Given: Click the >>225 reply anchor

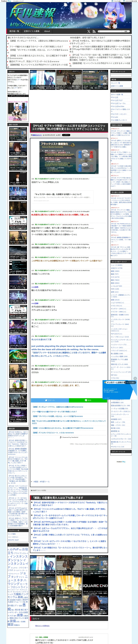Looking at the screenshot, I should (x=35, y=287).
